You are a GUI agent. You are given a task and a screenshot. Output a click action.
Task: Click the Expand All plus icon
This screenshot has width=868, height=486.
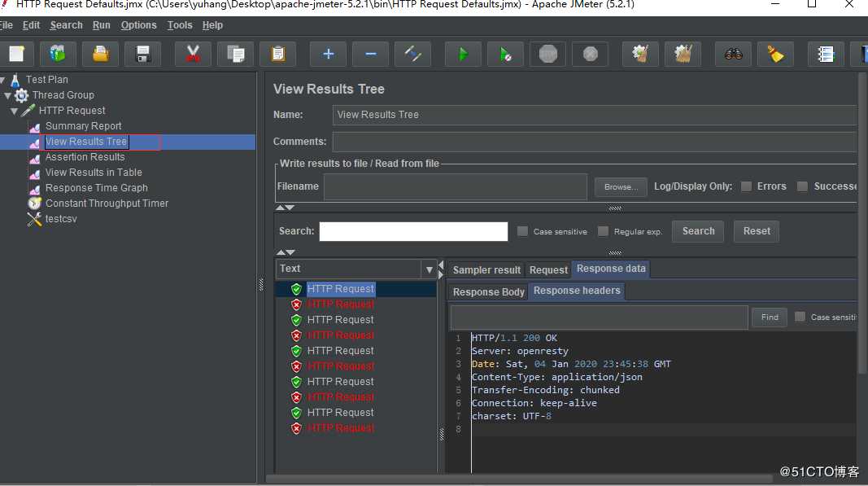coord(329,54)
